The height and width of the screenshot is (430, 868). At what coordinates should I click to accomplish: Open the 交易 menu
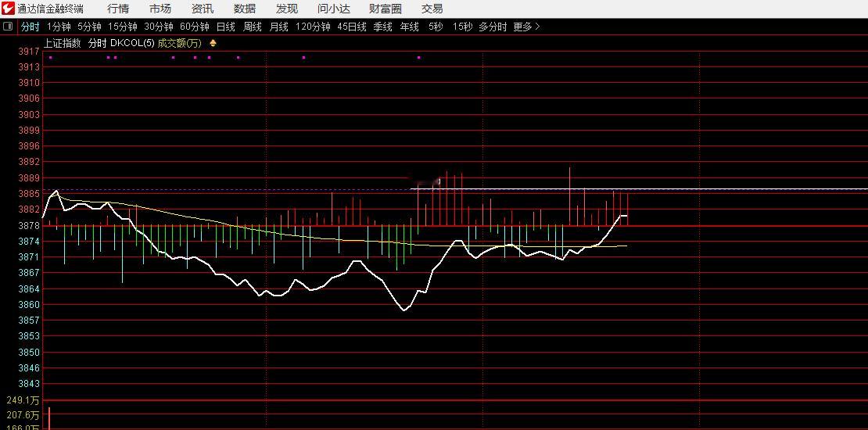coord(432,9)
